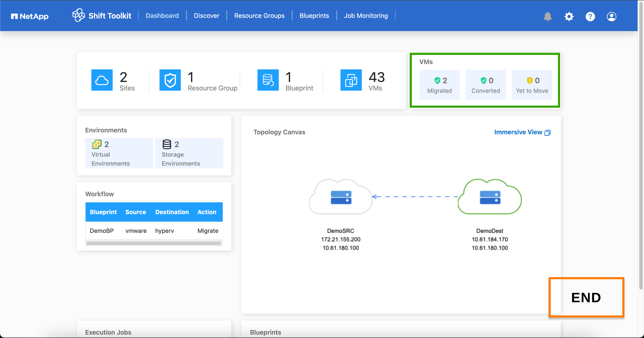Click the VMs copy icon tile

[x=351, y=80]
